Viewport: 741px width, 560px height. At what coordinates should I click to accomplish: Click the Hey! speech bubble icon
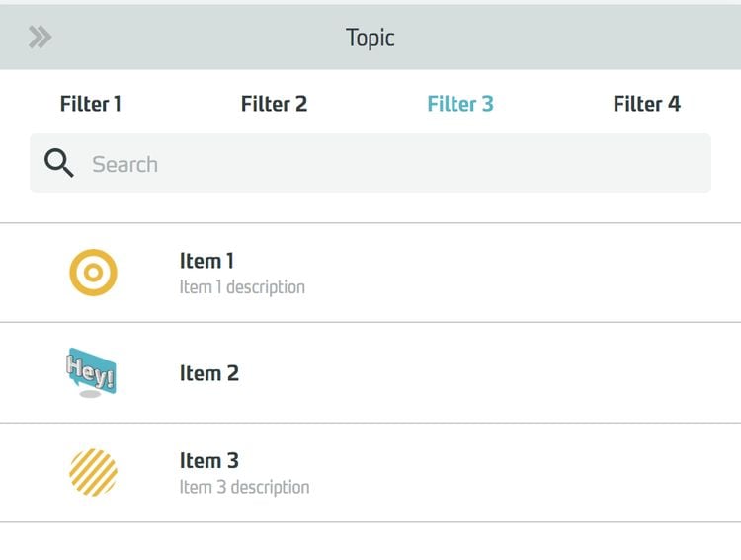click(x=91, y=372)
